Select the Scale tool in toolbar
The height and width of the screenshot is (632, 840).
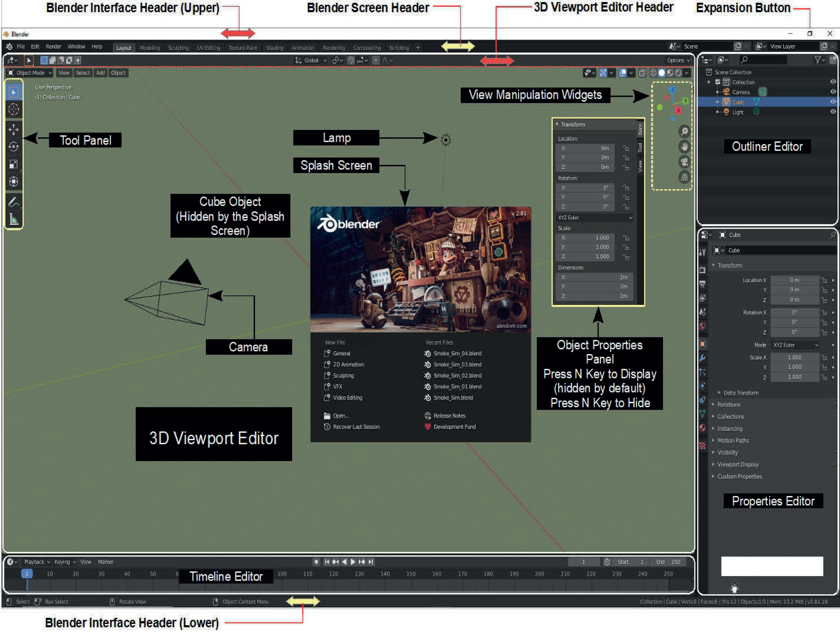pos(14,164)
